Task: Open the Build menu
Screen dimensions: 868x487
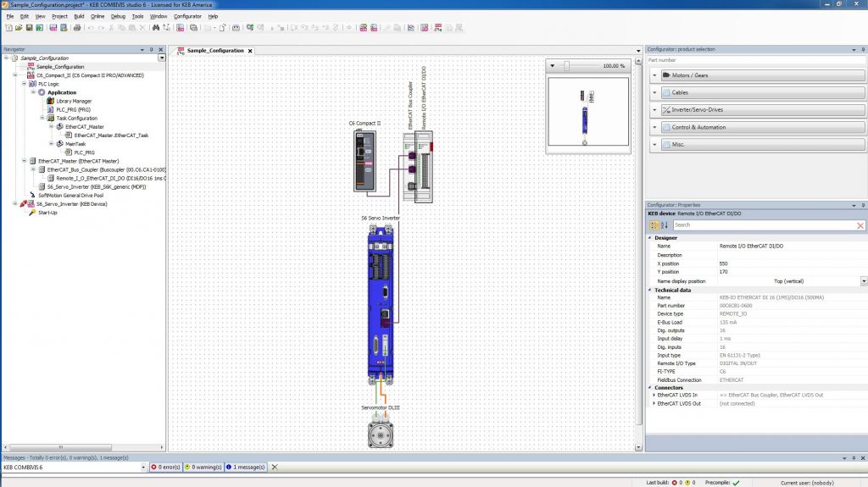Action: [79, 16]
